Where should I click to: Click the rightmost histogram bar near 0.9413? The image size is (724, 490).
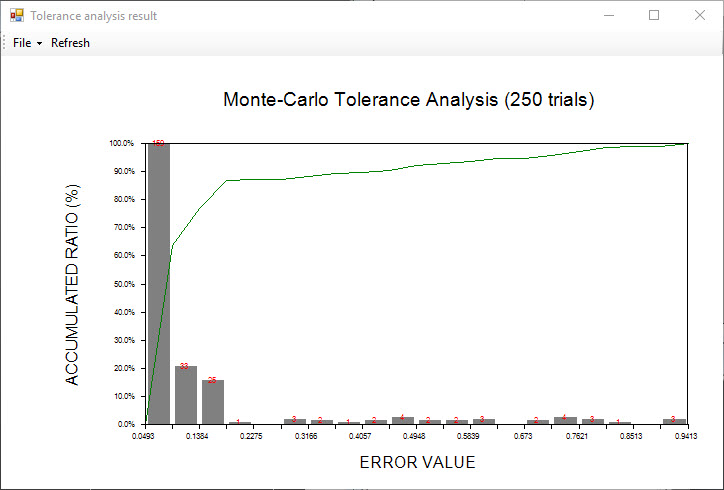click(x=674, y=421)
